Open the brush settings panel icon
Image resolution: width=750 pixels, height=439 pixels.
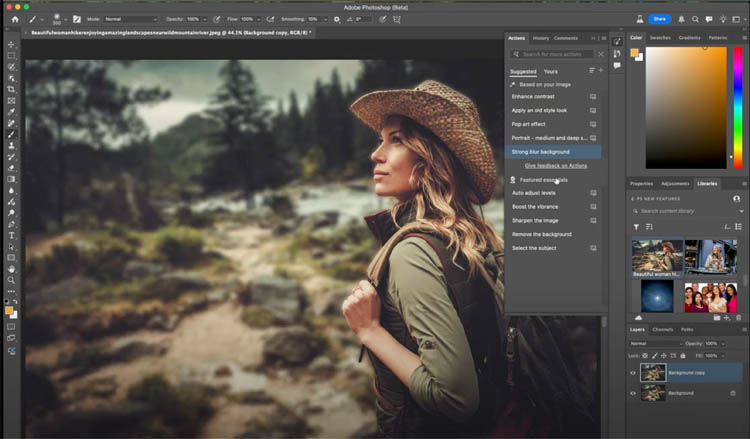tap(77, 19)
